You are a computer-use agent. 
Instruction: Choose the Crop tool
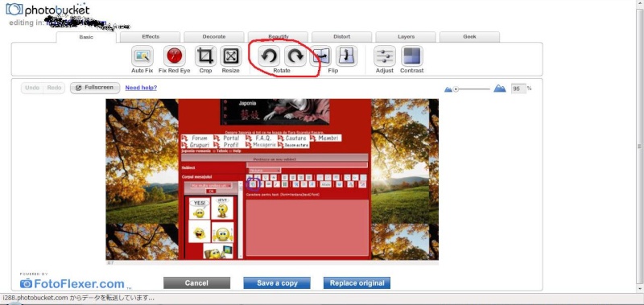tap(205, 56)
